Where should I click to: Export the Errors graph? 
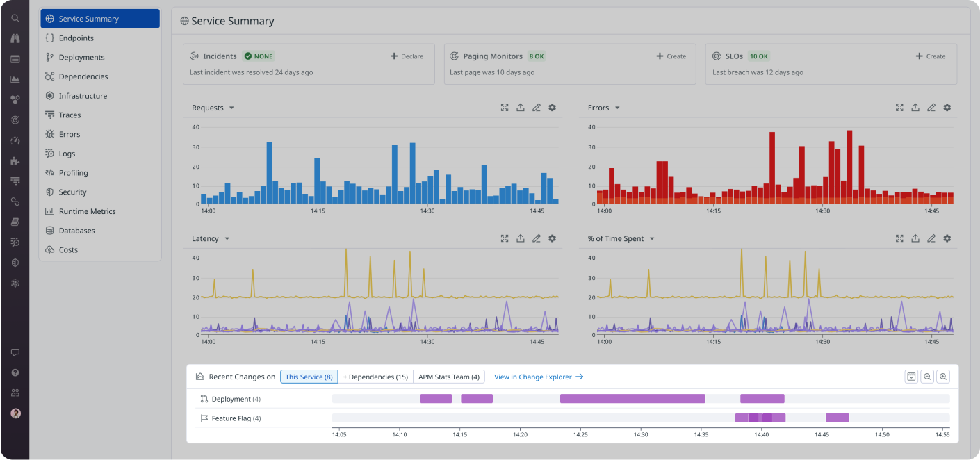click(x=915, y=108)
